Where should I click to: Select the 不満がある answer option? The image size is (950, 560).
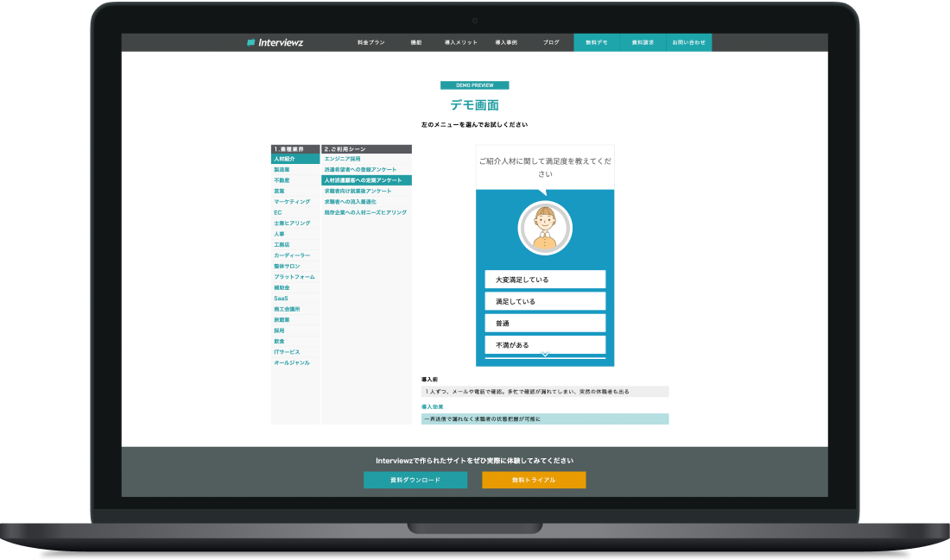pos(545,343)
